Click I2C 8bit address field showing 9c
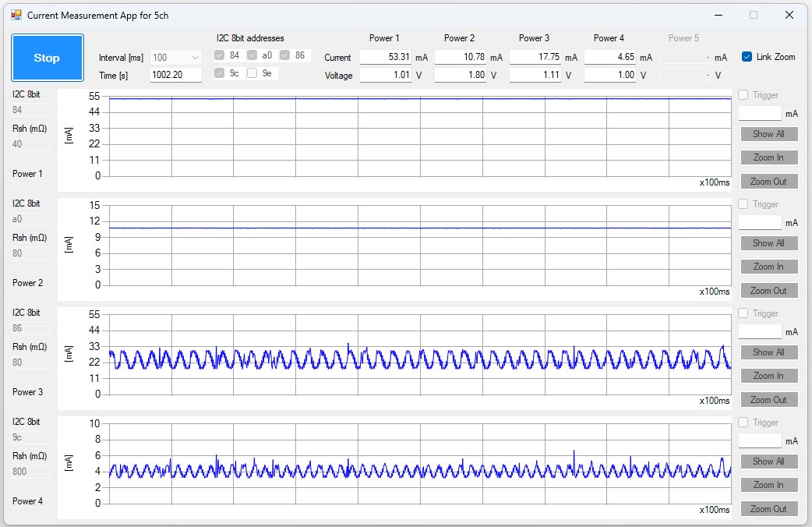The width and height of the screenshot is (812, 527). coord(30,437)
